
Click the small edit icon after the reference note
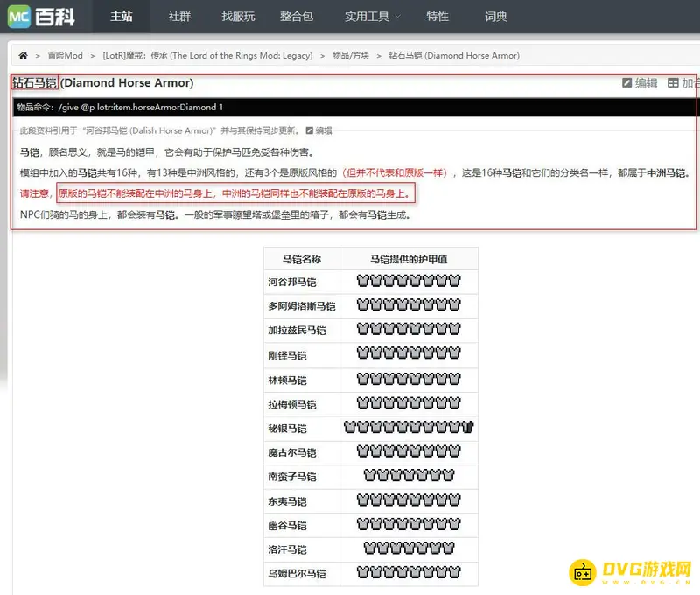click(310, 130)
